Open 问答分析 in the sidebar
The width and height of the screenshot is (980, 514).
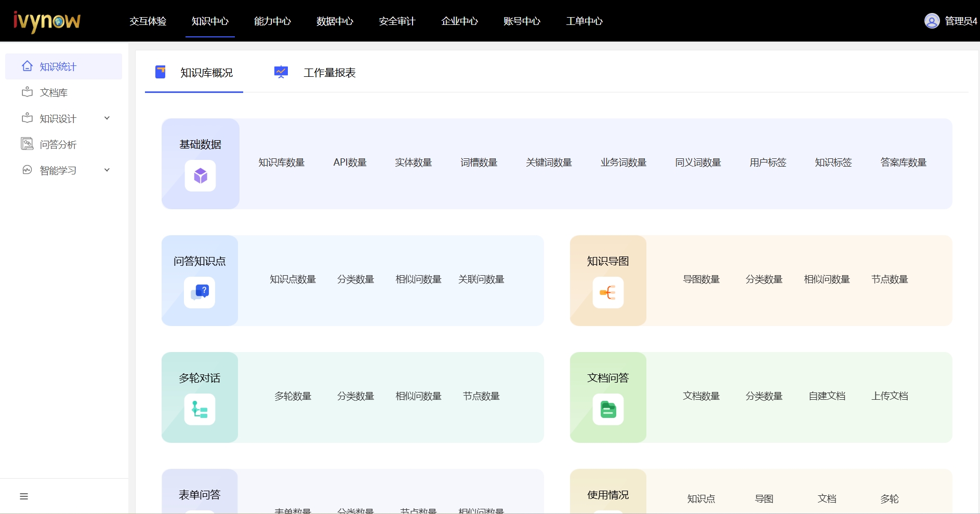point(63,144)
